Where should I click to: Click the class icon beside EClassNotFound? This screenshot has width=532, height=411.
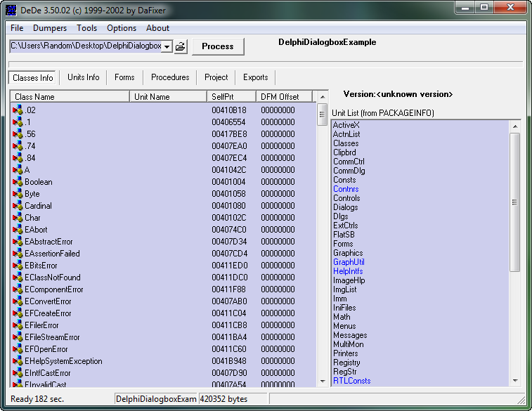(18, 278)
